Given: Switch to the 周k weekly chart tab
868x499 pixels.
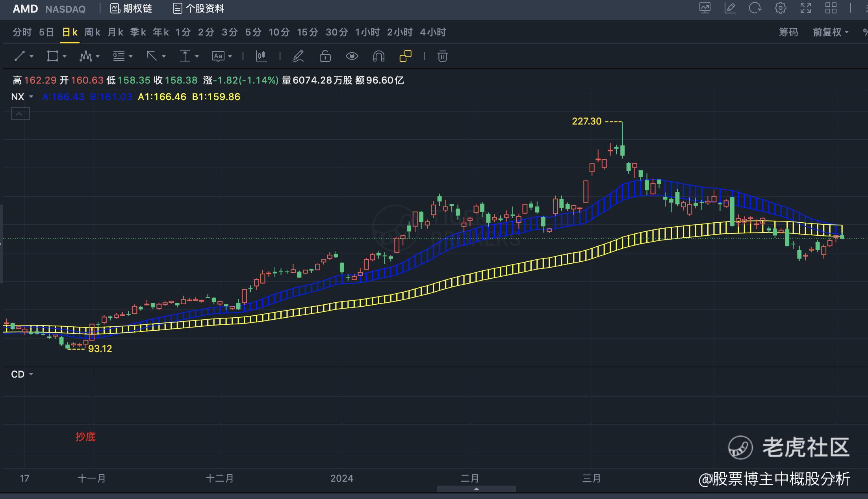Looking at the screenshot, I should (x=92, y=32).
